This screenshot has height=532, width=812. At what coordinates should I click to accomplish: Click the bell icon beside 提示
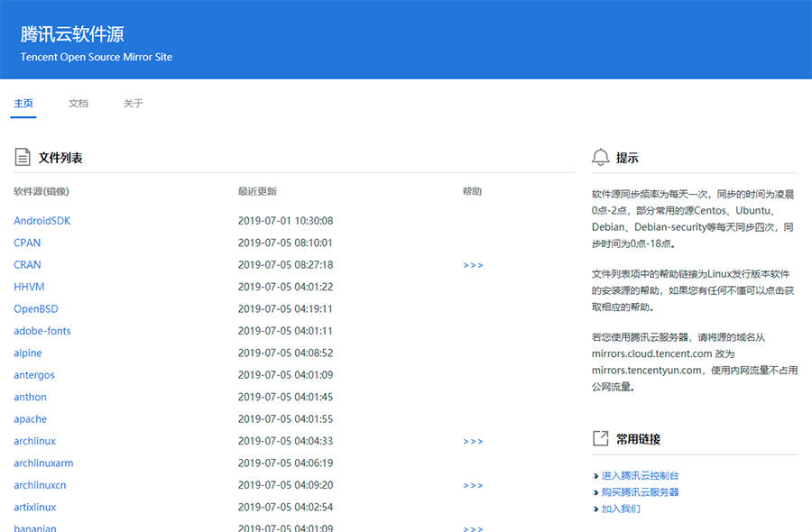click(x=601, y=157)
